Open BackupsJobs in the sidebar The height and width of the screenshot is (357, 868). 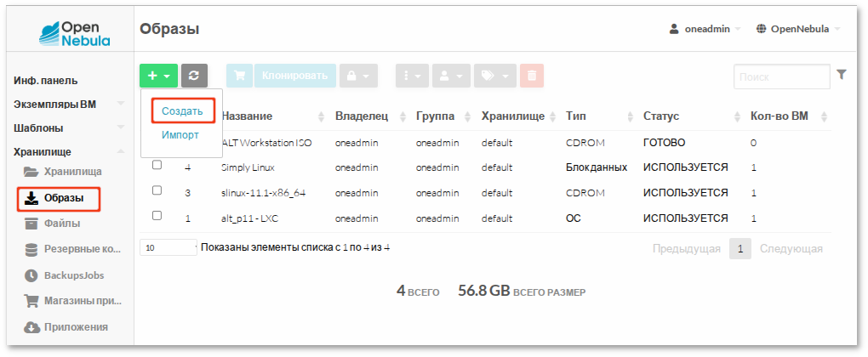point(64,275)
